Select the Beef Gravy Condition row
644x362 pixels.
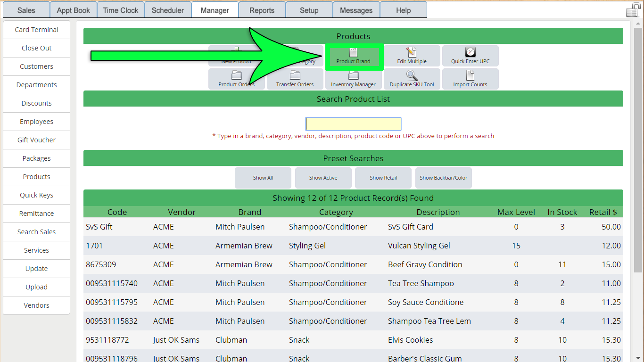coord(353,264)
